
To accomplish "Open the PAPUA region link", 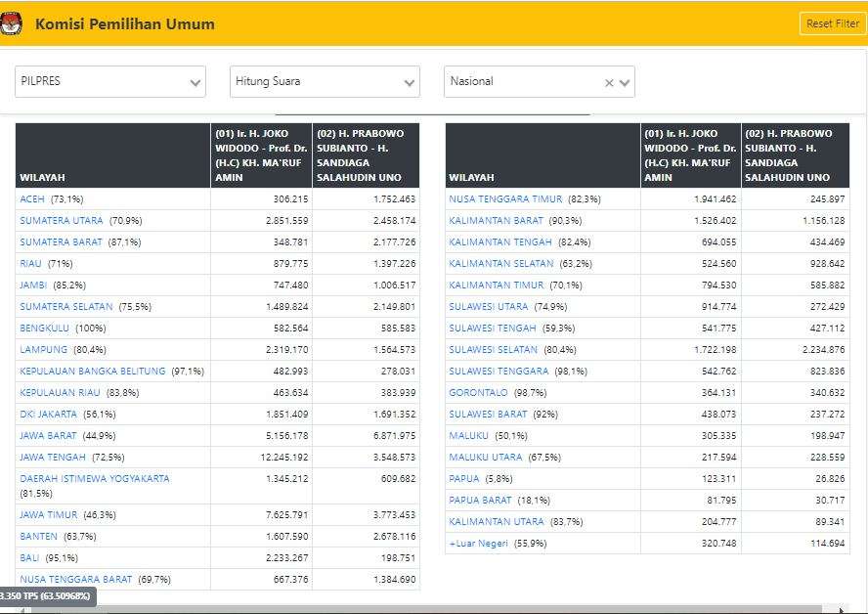I will click(464, 479).
